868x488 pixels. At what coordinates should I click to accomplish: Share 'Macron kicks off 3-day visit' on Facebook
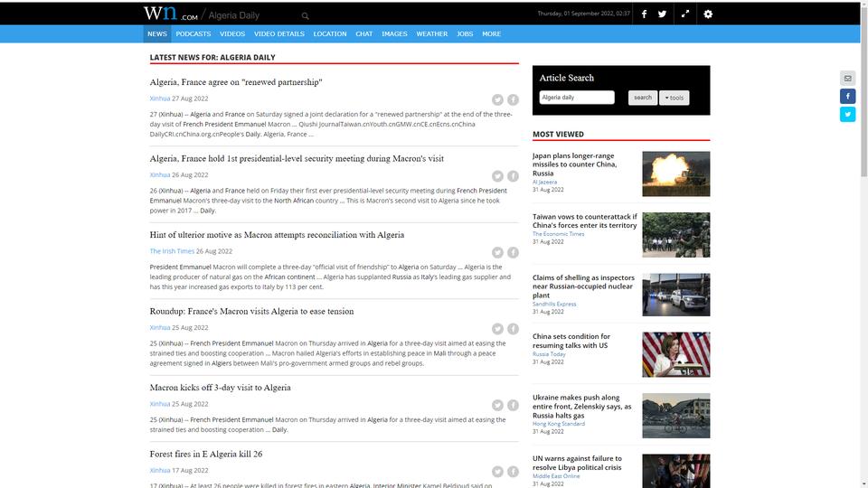point(514,405)
